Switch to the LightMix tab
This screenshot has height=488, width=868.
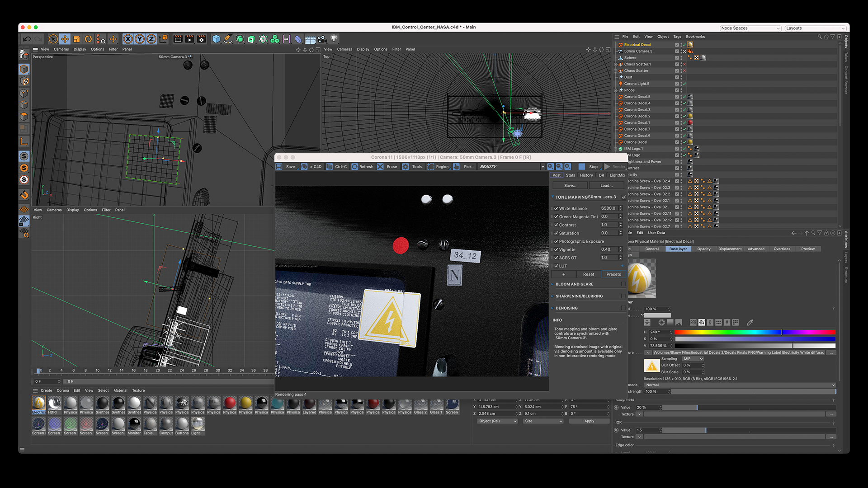[617, 175]
